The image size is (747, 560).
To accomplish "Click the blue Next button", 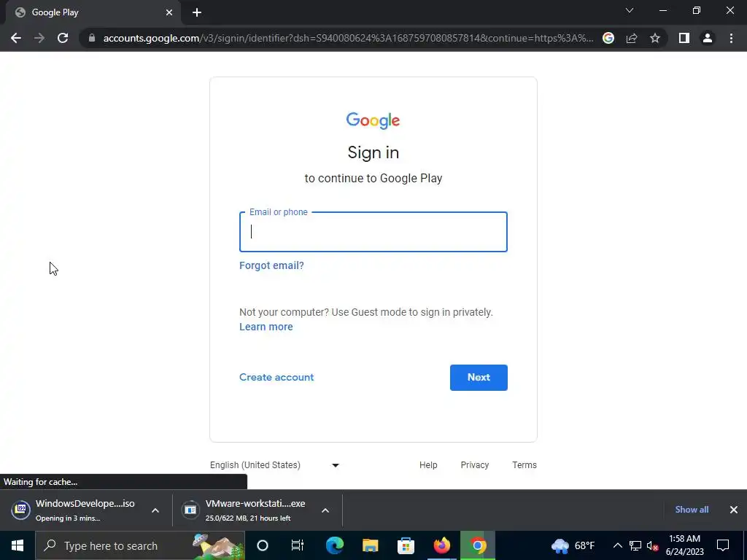I will (479, 377).
